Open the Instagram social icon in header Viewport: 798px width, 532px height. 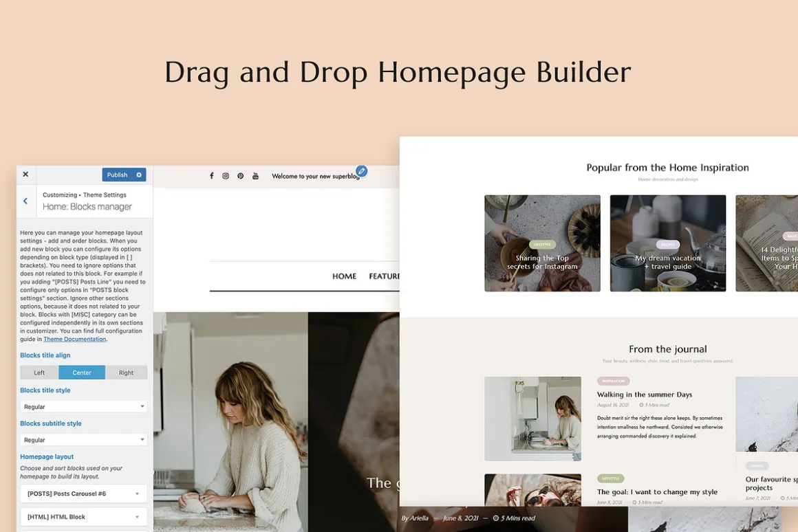226,176
